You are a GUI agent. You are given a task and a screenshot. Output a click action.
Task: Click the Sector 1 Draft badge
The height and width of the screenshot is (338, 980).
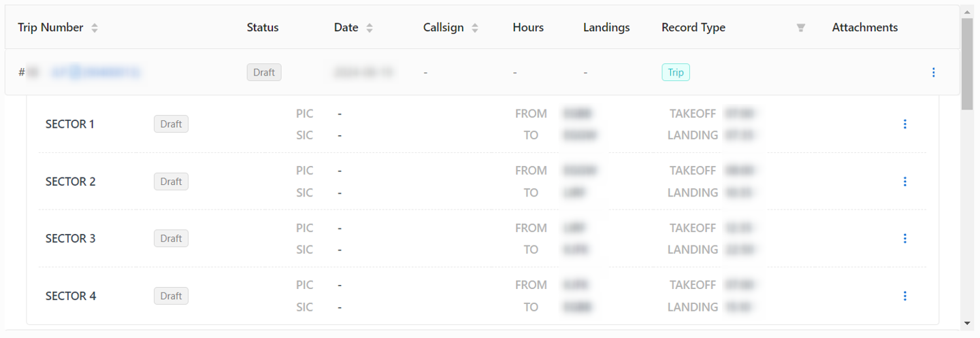[171, 124]
